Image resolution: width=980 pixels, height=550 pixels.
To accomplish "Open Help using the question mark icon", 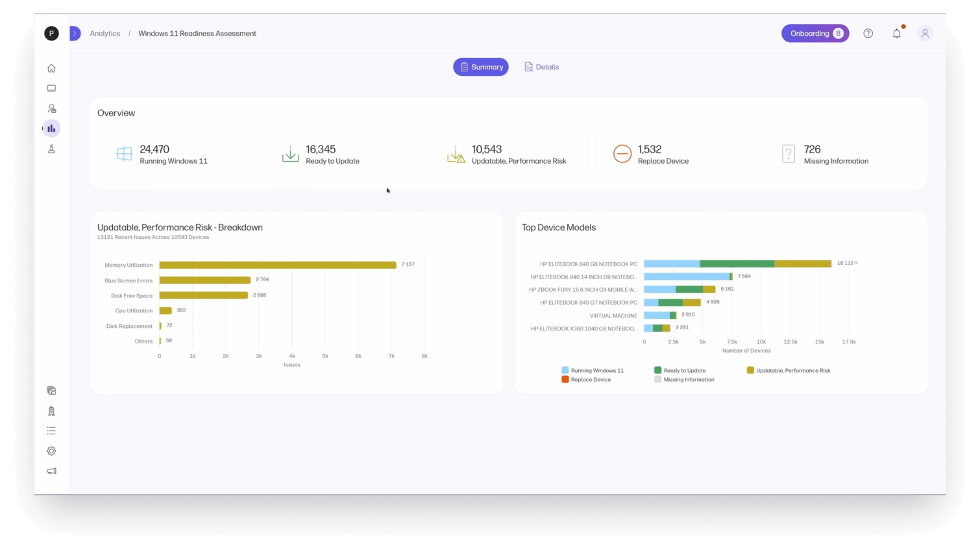I will coord(868,33).
